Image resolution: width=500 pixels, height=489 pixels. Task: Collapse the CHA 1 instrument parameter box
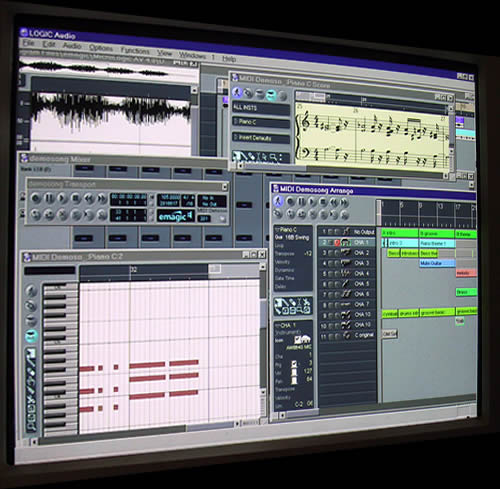coord(277,325)
